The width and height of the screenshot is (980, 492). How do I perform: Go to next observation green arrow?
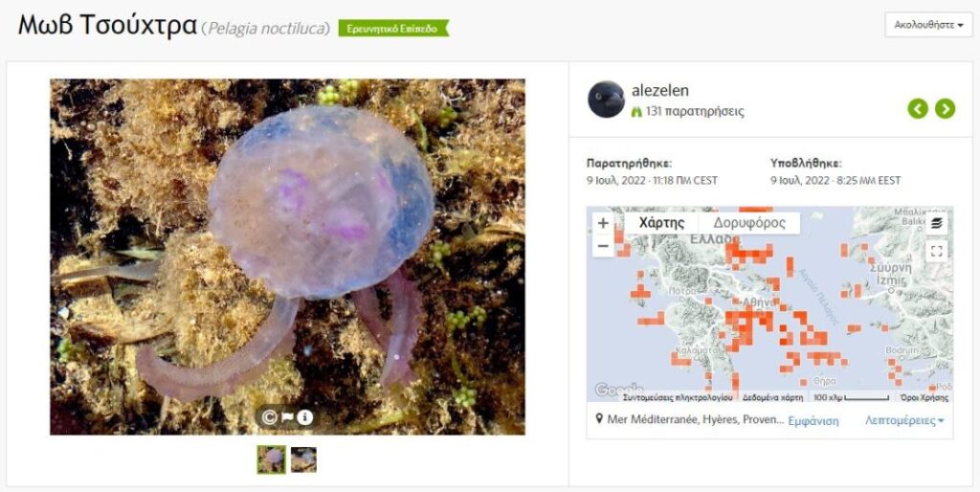pos(945,109)
